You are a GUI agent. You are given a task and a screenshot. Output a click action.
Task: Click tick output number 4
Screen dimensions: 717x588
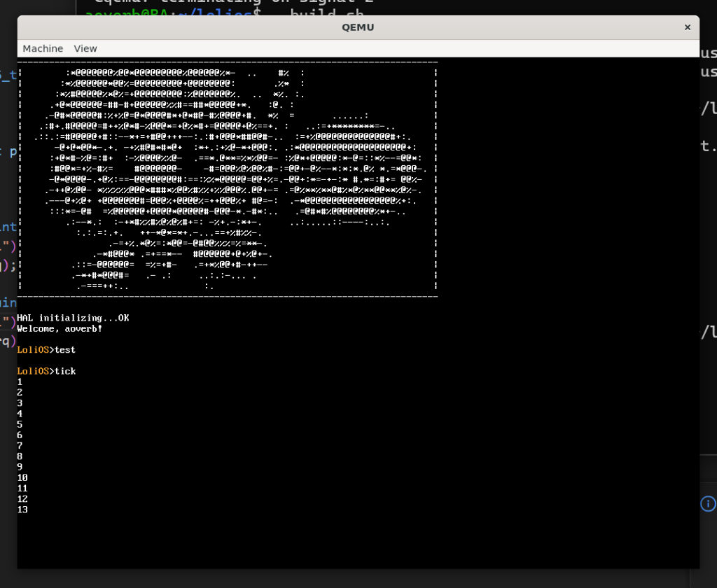point(20,414)
